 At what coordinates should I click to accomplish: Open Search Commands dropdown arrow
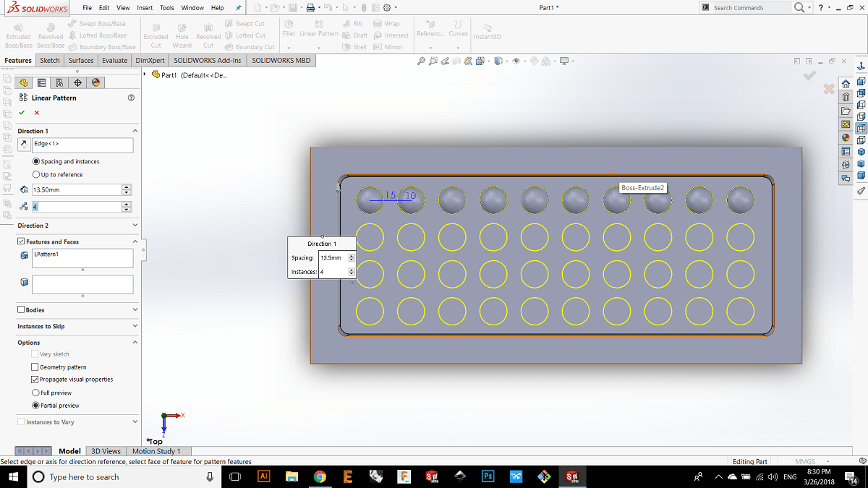point(809,7)
